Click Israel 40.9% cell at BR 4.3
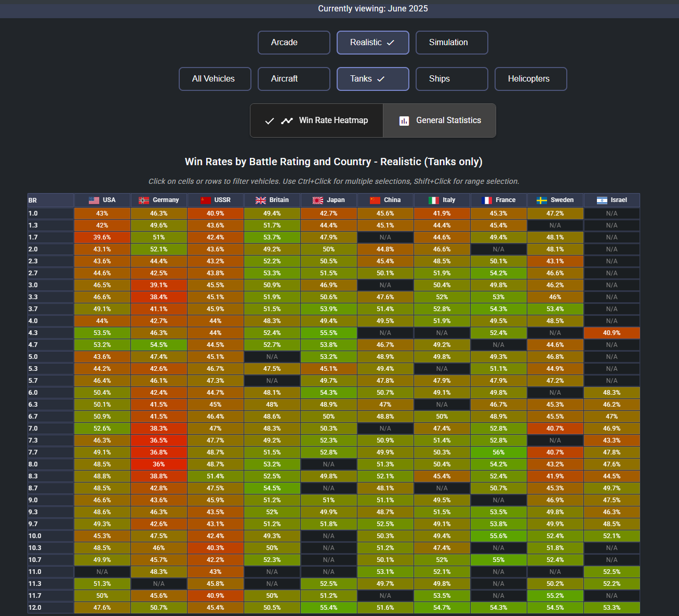Viewport: 679px width, 616px height. [x=611, y=333]
